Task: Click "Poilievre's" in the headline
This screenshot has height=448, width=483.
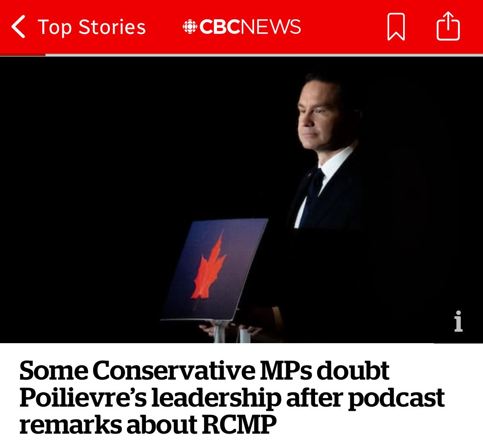Action: tap(82, 397)
